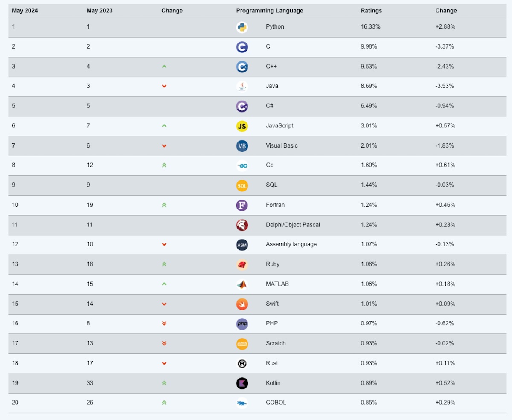Click the May 2024 column header
512x420 pixels.
tap(25, 11)
